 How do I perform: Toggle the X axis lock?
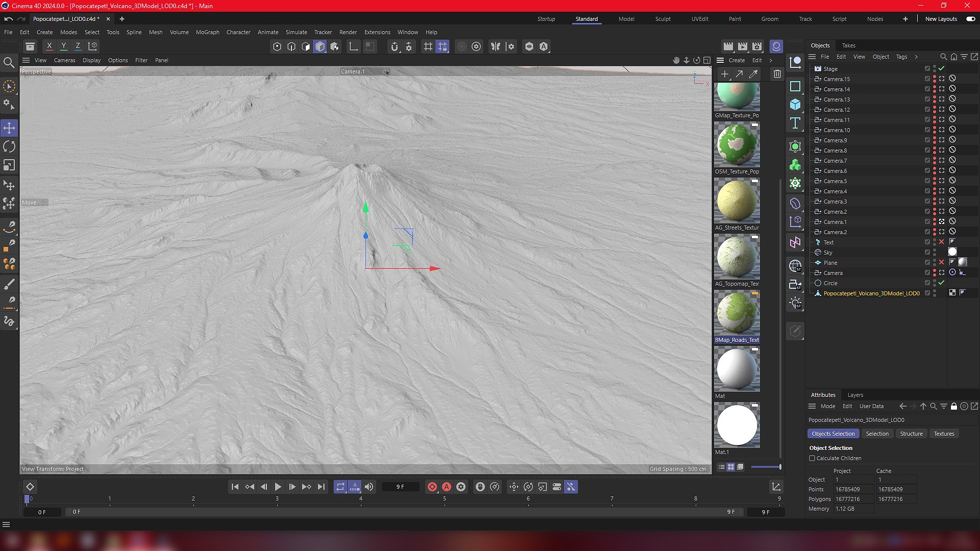50,46
